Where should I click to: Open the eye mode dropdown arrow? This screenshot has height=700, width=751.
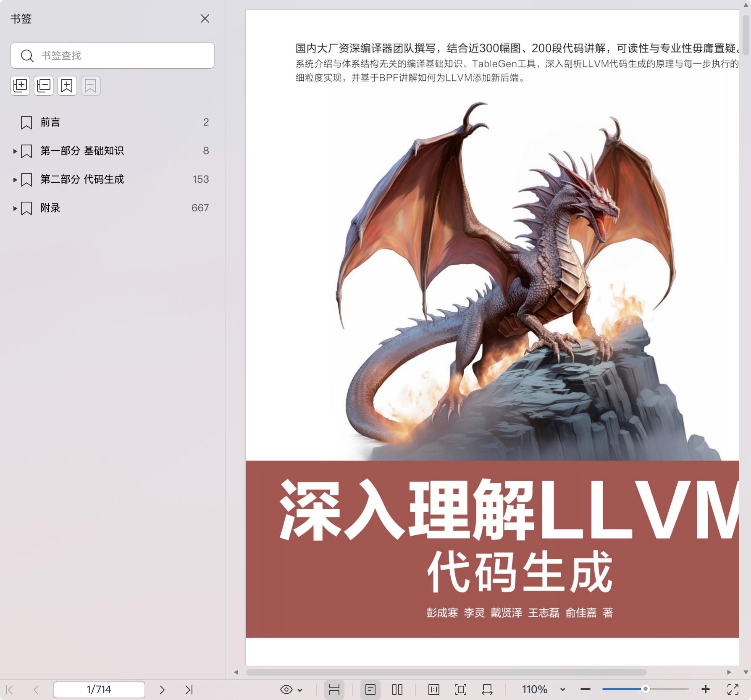300,690
